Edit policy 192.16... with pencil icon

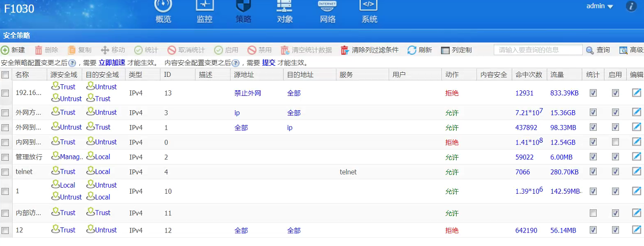tap(637, 93)
